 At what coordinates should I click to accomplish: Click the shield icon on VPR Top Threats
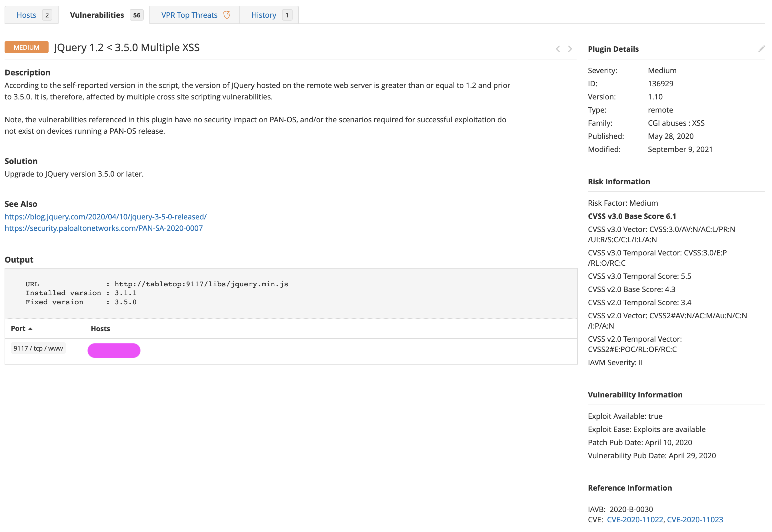[x=228, y=15]
